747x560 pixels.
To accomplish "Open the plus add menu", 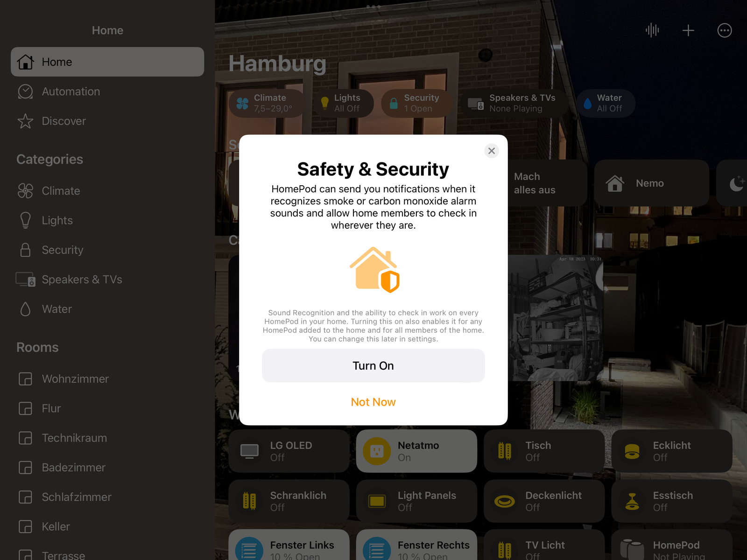I will (688, 30).
